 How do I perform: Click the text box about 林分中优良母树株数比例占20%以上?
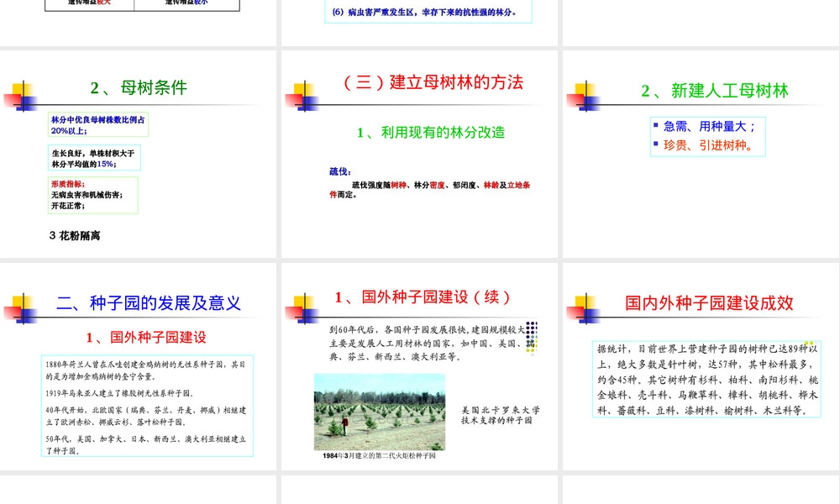tap(98, 125)
